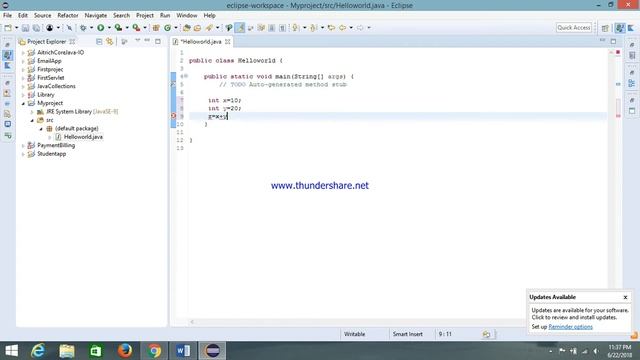This screenshot has height=360, width=640.
Task: Open the Run menu
Action: pos(165,16)
